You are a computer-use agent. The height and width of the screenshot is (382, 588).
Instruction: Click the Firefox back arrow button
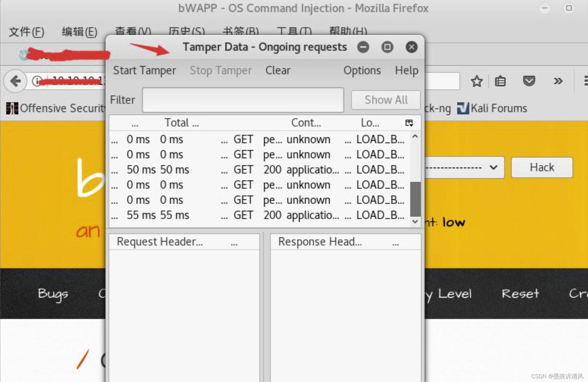[x=15, y=81]
